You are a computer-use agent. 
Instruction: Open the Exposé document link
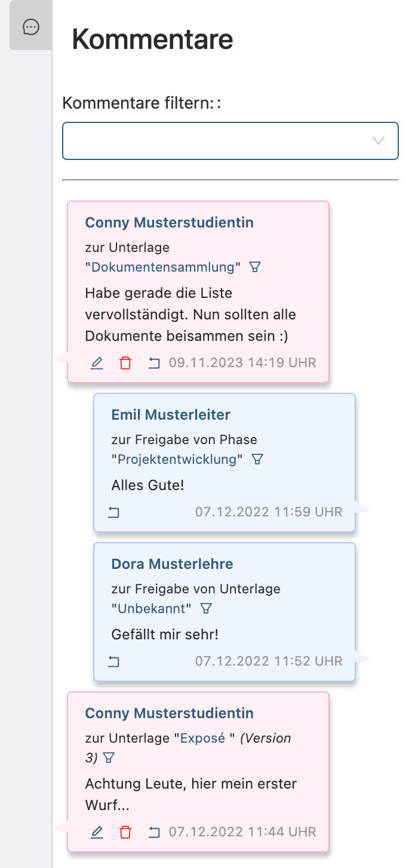pyautogui.click(x=202, y=738)
